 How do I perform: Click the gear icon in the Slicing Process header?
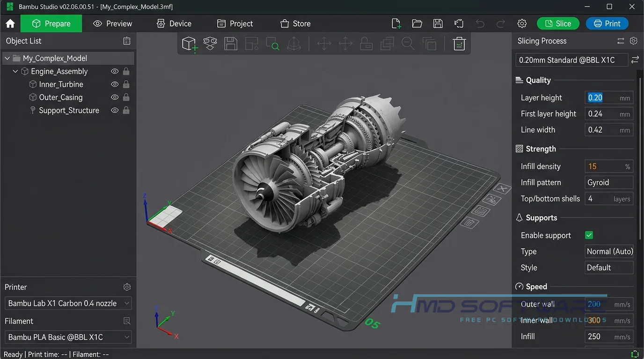coord(633,41)
